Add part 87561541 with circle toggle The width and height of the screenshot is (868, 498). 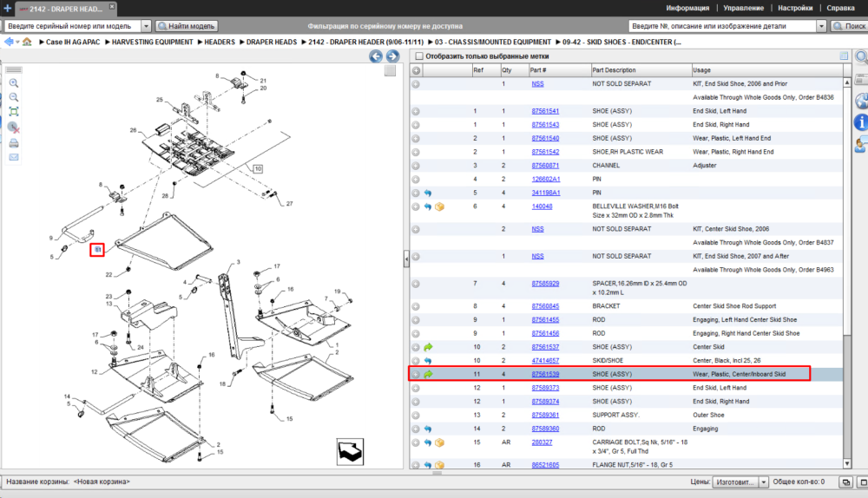click(416, 111)
